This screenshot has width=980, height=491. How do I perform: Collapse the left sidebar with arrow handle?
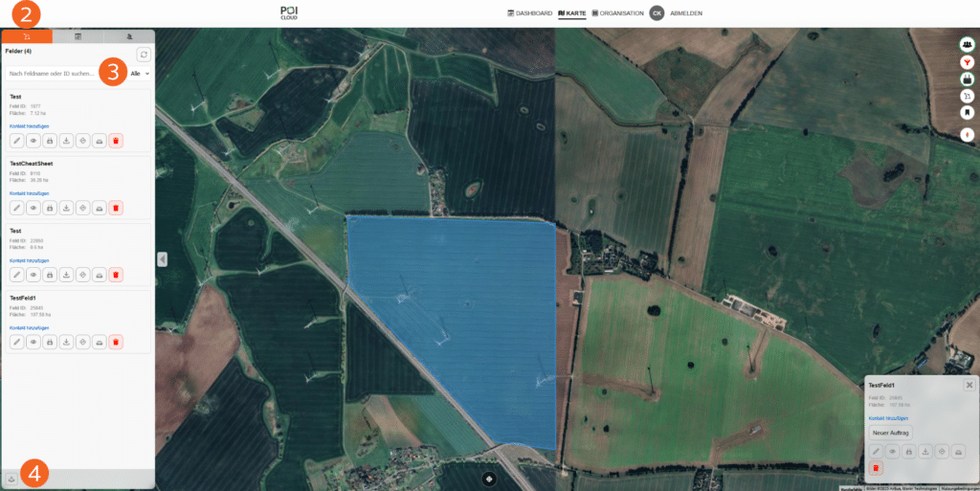point(162,258)
